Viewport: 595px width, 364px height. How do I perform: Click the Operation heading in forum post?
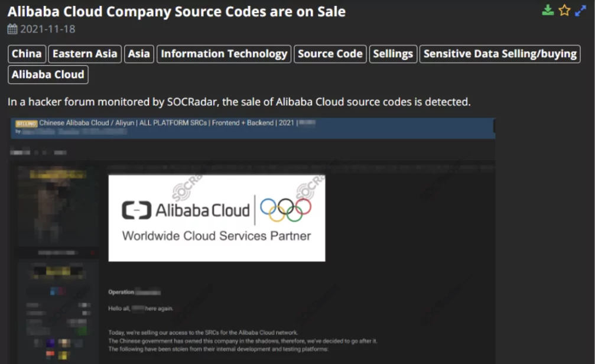(121, 292)
